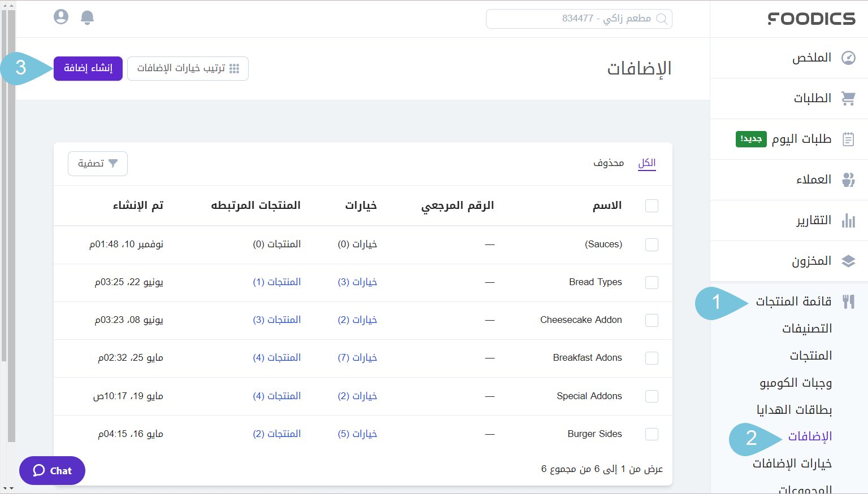Open خيارات (2) link for Special Addons
Viewport: 868px width, 494px height.
pos(357,396)
